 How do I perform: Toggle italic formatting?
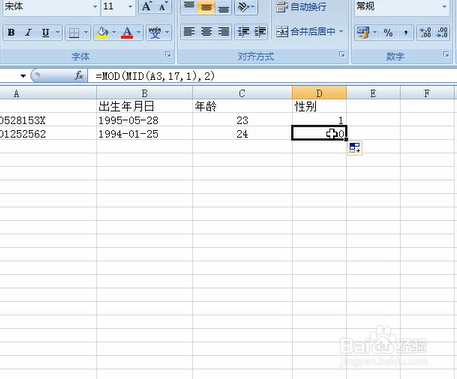click(28, 32)
